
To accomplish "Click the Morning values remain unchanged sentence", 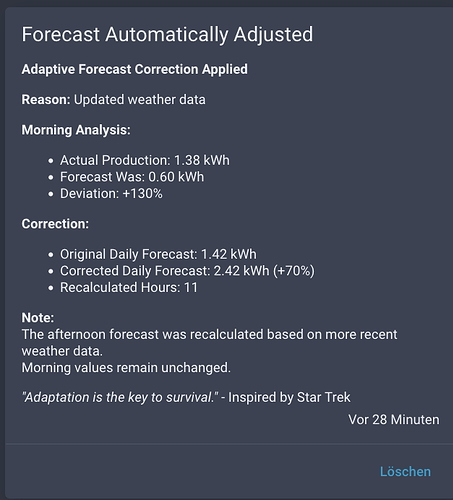I will [x=126, y=368].
